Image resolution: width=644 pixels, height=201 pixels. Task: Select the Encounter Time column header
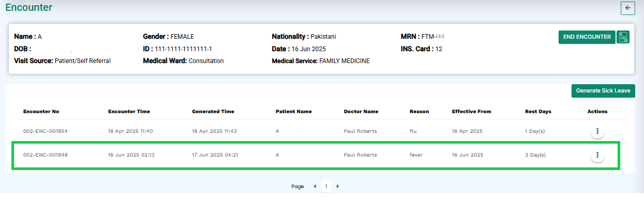[129, 112]
